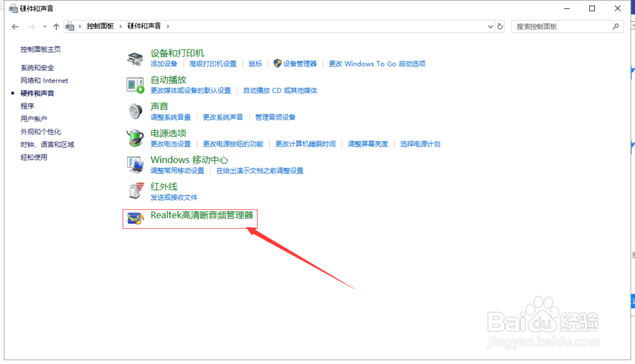Click the 控制面板 breadcrumb
This screenshot has height=364, width=635.
point(100,26)
